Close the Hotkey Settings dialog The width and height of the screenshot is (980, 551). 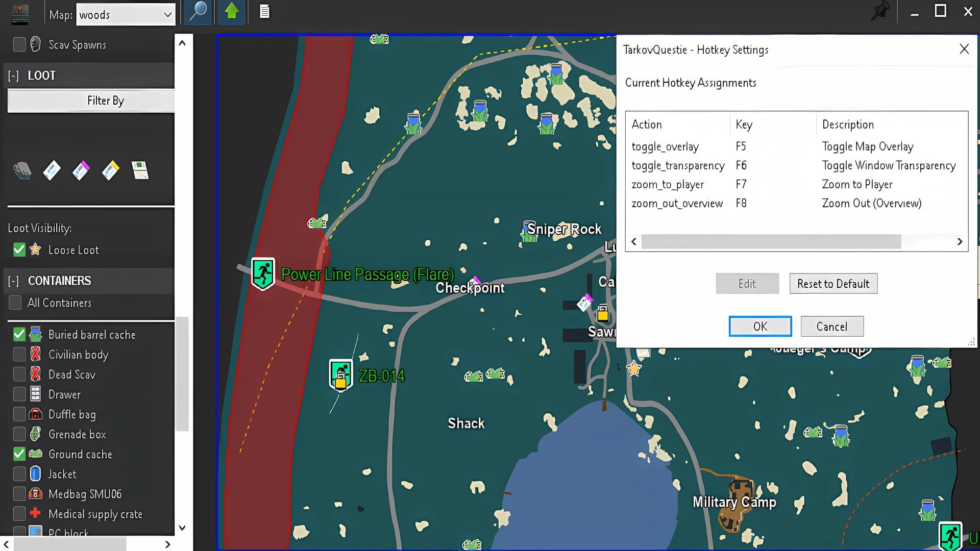pyautogui.click(x=964, y=49)
